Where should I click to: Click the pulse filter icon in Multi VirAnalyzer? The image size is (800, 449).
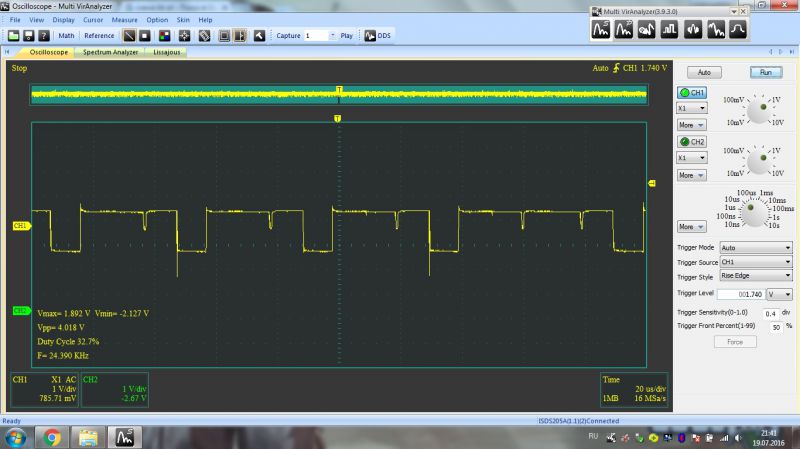[738, 30]
